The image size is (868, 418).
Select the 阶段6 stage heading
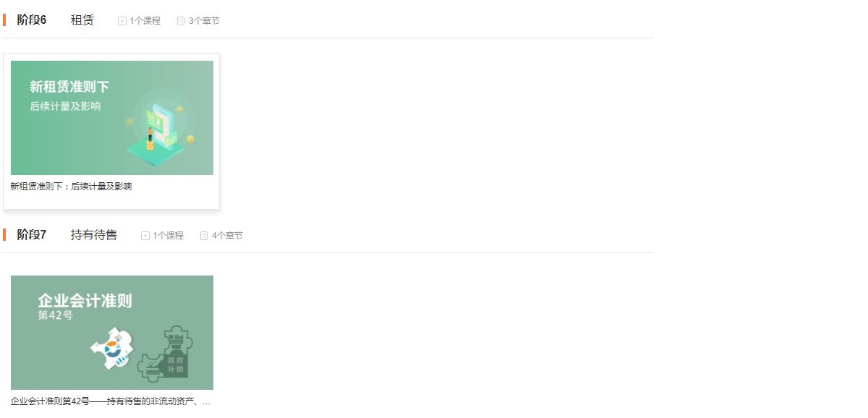[x=32, y=20]
